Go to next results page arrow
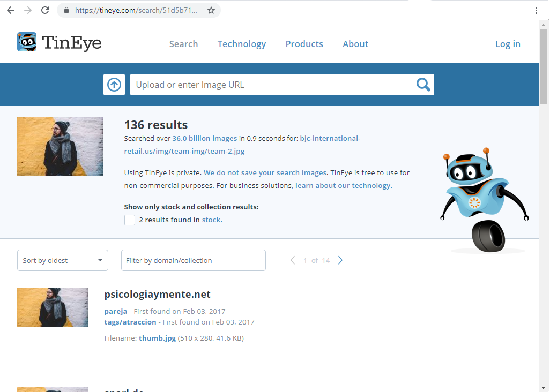 click(340, 260)
